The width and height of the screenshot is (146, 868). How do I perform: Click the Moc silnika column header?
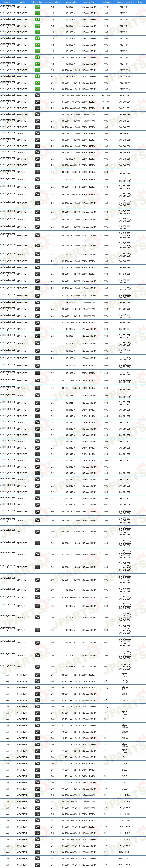coord(88,2)
